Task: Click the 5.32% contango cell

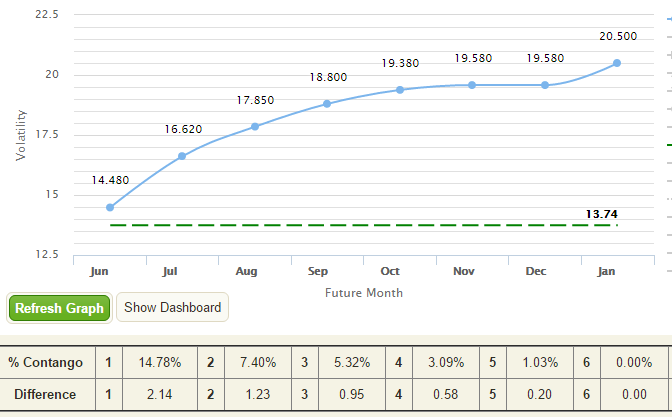Action: pos(352,363)
